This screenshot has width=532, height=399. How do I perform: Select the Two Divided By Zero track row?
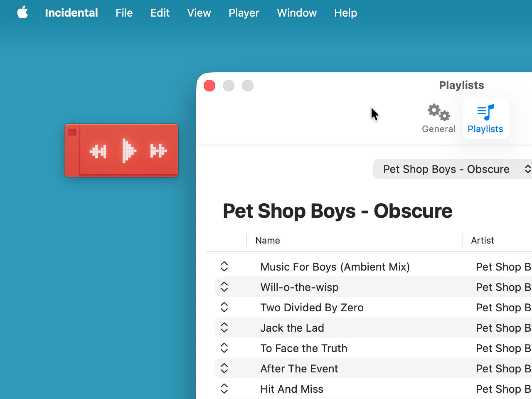pos(312,308)
